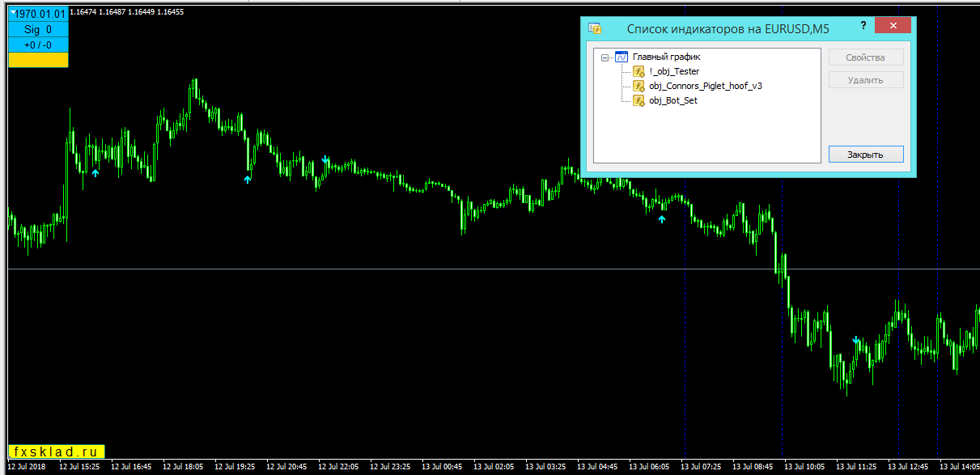Close the indicator list with the red X
The image size is (980, 475).
(893, 26)
